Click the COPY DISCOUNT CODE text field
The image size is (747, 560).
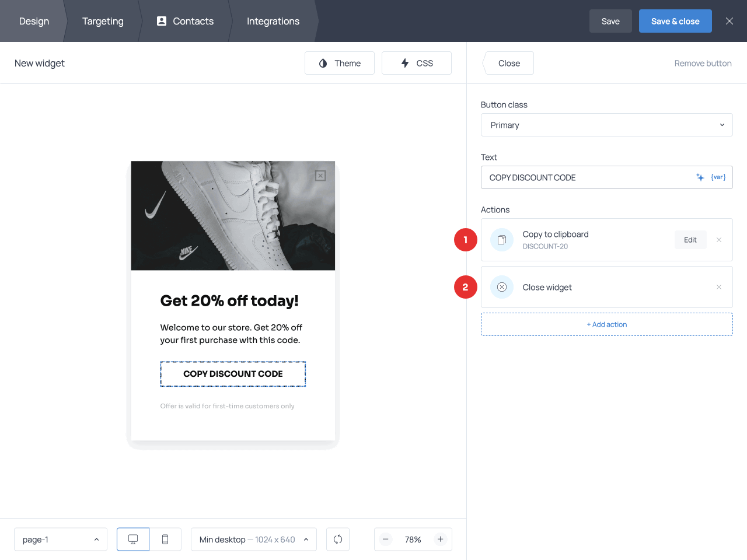[x=587, y=177]
